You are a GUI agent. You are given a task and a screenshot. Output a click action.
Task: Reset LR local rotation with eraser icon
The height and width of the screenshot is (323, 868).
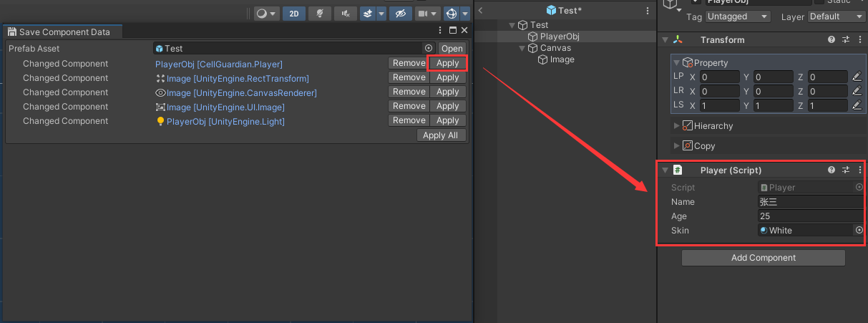(857, 91)
